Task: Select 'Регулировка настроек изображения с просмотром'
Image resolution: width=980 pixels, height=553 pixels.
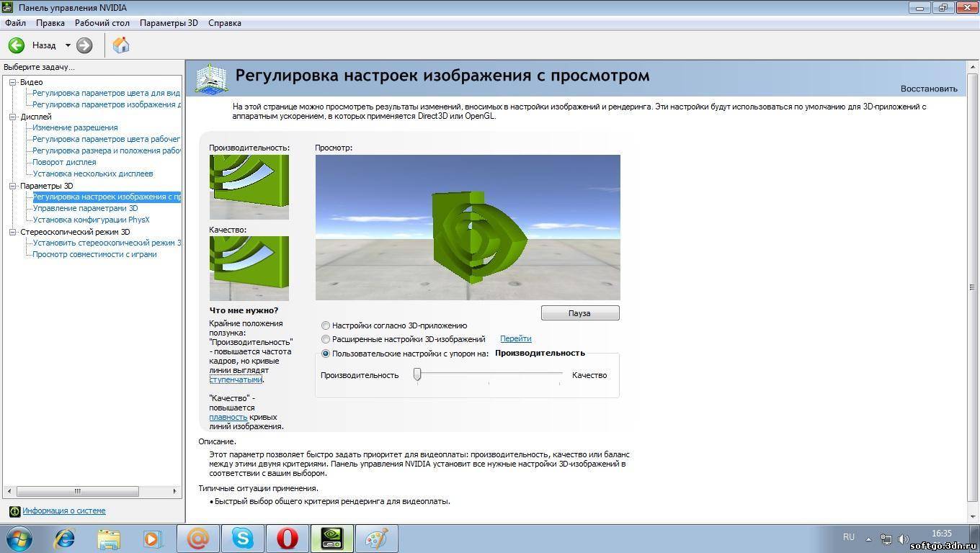Action: pyautogui.click(x=107, y=197)
